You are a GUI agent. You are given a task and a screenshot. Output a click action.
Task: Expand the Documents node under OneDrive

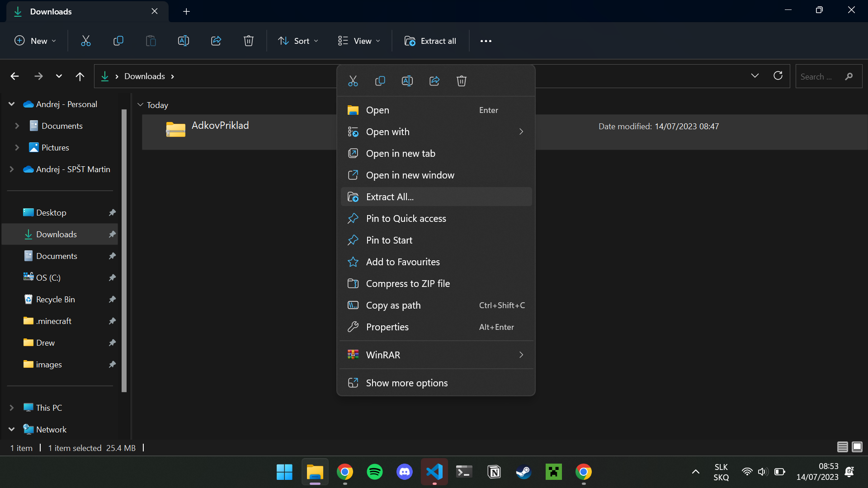click(x=17, y=126)
